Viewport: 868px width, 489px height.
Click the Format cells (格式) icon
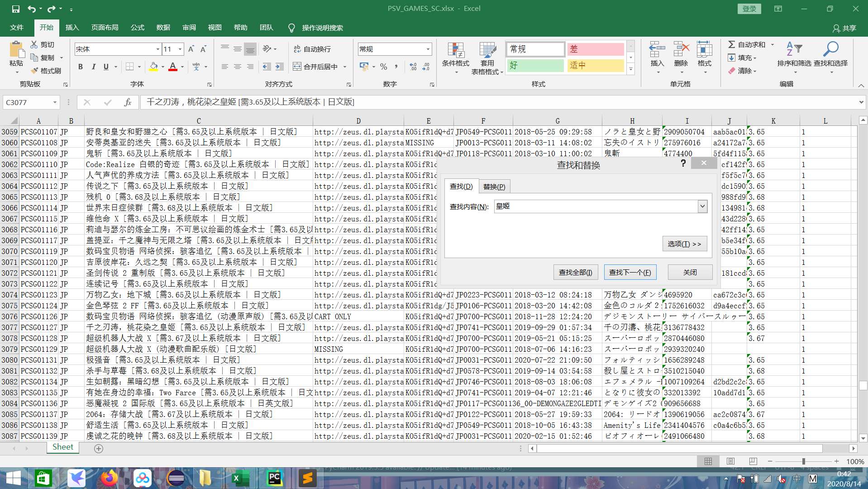coord(705,50)
